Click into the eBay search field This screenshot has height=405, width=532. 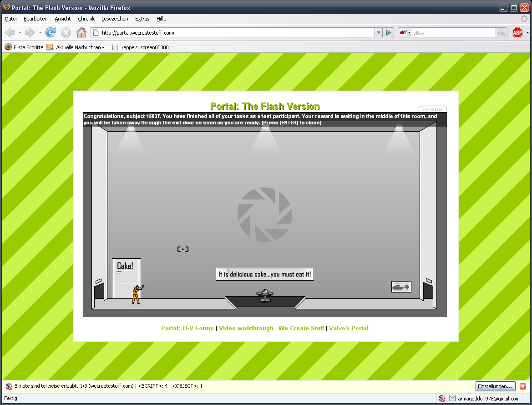453,32
